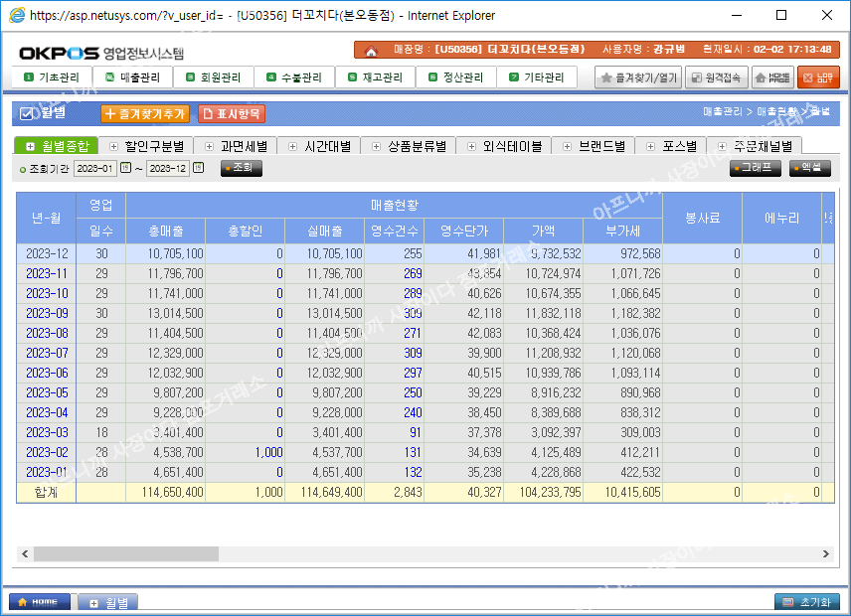This screenshot has width=851, height=616.
Task: Switch to the 상품분류별 tab
Action: click(x=409, y=146)
